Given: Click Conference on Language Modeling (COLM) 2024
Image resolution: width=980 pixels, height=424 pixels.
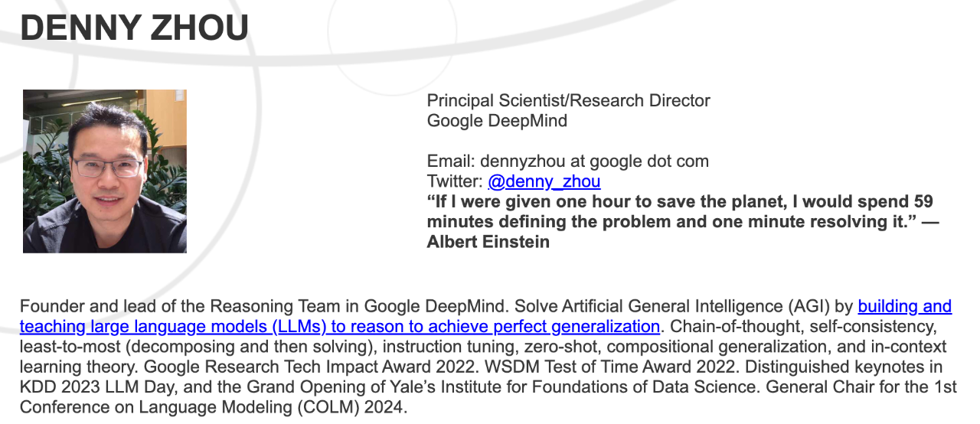Looking at the screenshot, I should tap(212, 406).
